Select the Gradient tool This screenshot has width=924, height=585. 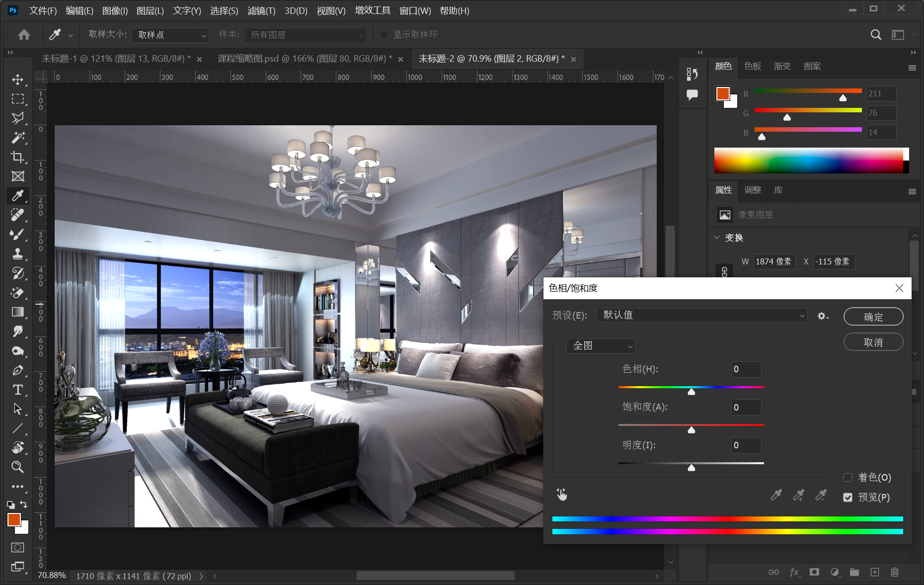coord(18,312)
